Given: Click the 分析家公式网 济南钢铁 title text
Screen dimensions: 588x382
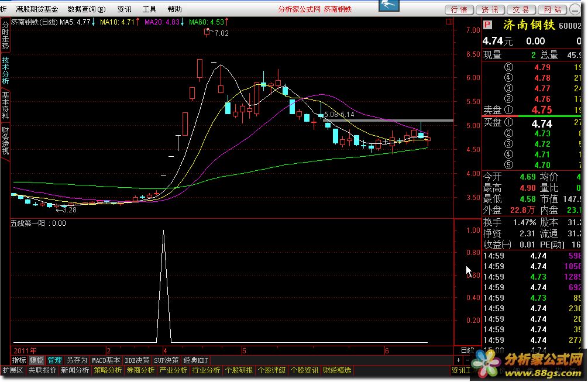Looking at the screenshot, I should click(x=315, y=9).
